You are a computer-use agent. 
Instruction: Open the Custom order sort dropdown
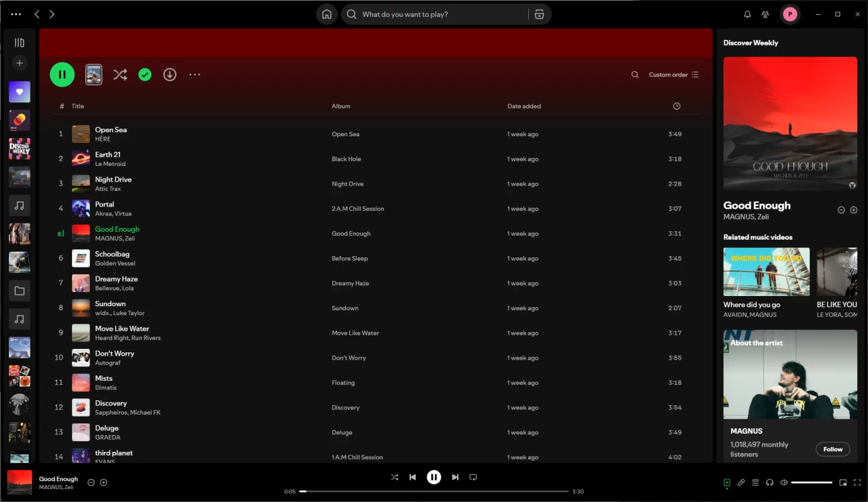point(673,75)
